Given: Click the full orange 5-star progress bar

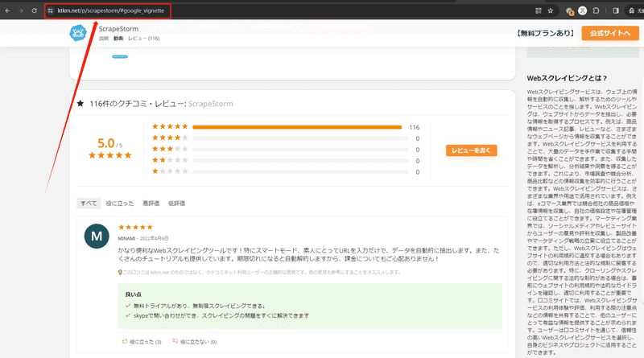Looking at the screenshot, I should click(297, 127).
